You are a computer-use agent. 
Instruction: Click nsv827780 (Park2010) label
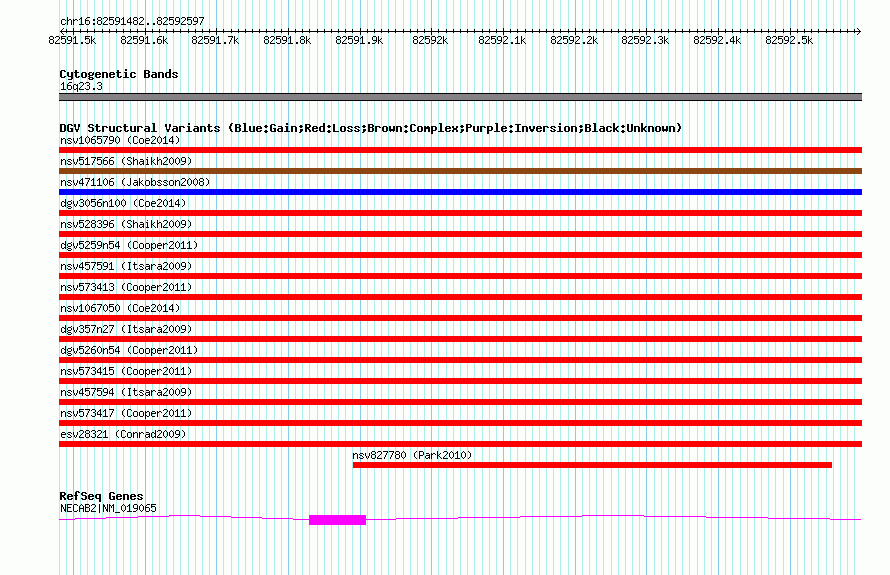point(412,455)
